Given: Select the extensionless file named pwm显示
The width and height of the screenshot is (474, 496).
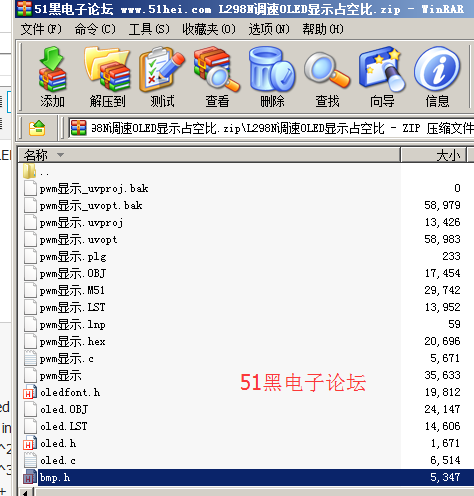Looking at the screenshot, I should pyautogui.click(x=60, y=375).
